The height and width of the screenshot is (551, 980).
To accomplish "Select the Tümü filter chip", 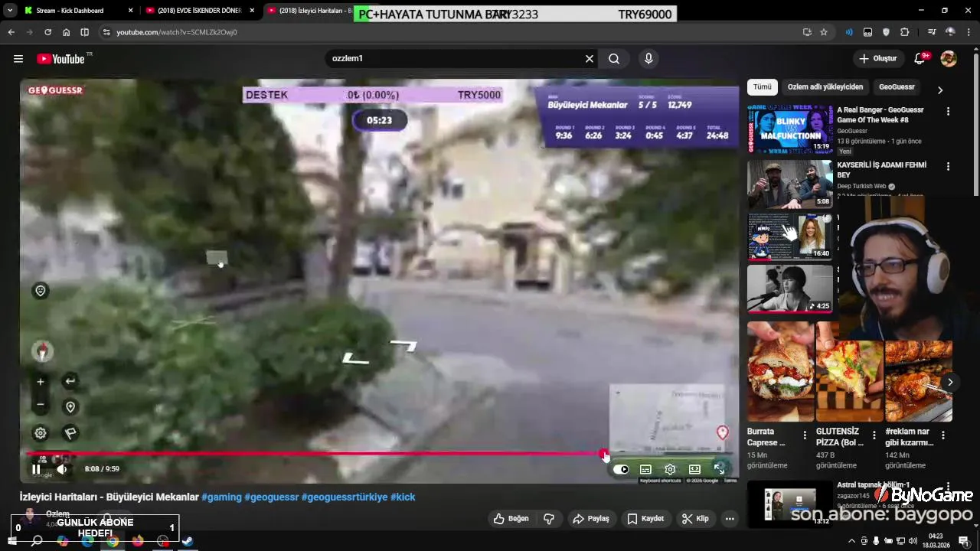I will point(763,87).
